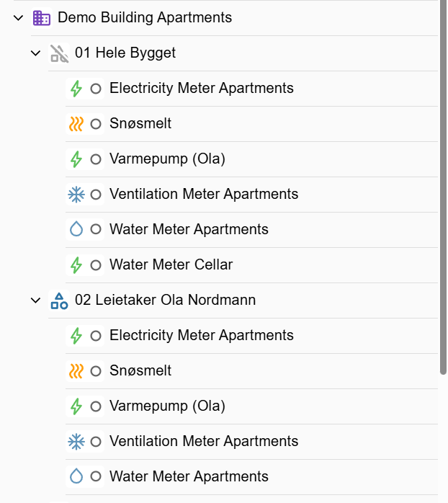Viewport: 448px width, 503px height.
Task: Click snowflake icon of first Ventilation Meter Apartments
Action: (x=76, y=195)
